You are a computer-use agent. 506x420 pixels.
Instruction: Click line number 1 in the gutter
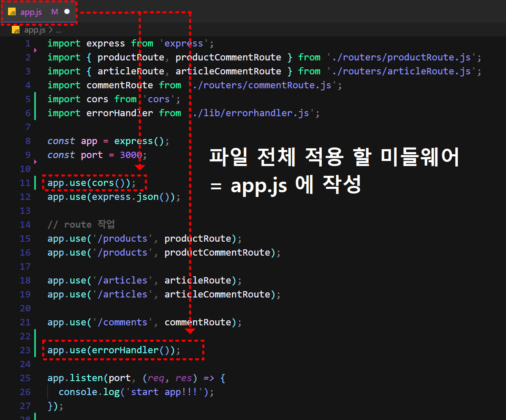28,44
